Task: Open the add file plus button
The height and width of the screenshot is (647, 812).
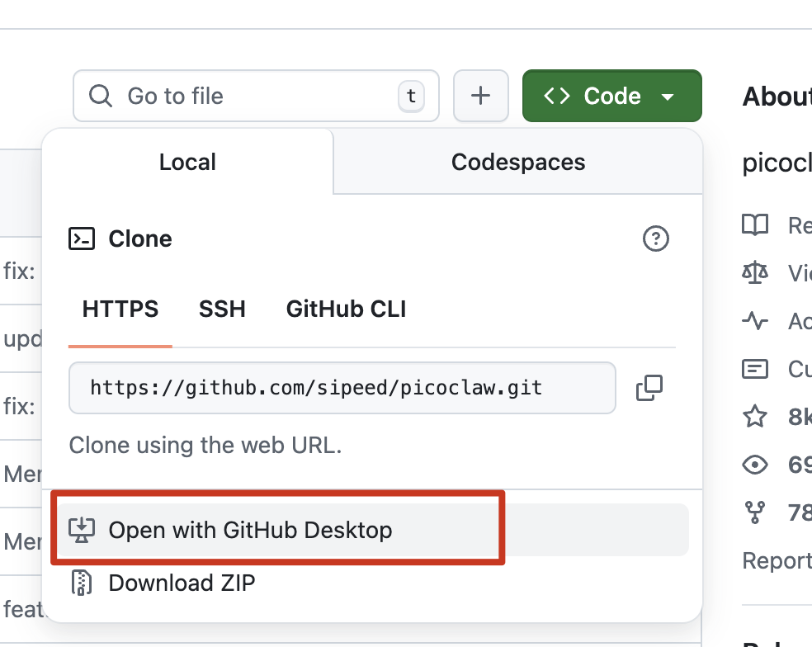Action: (480, 96)
